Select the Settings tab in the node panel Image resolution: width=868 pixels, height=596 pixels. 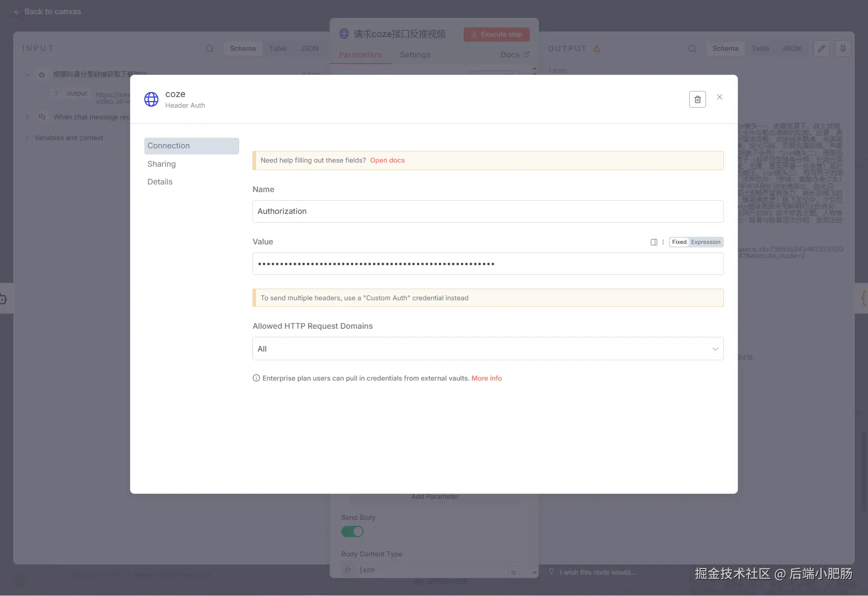click(415, 55)
